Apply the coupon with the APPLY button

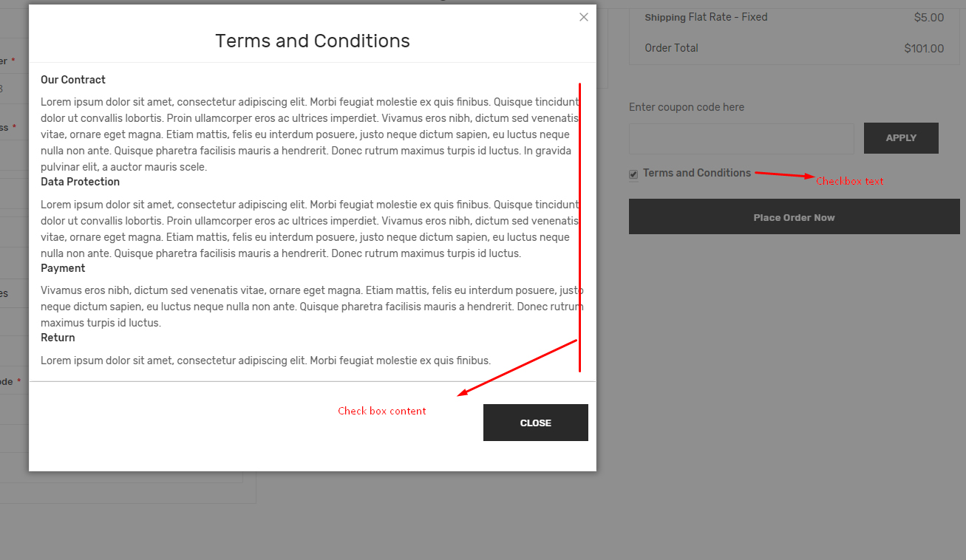[901, 138]
